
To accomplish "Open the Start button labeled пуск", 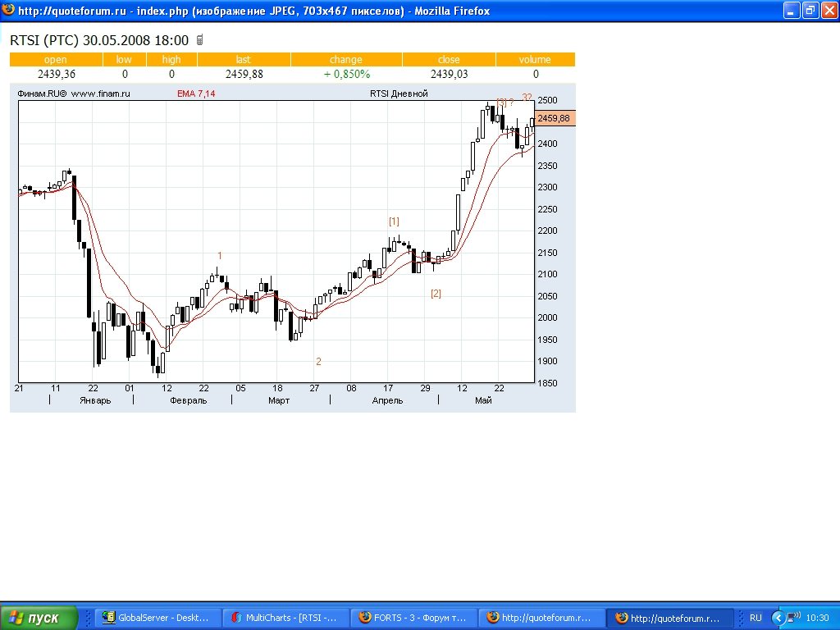I will [39, 618].
